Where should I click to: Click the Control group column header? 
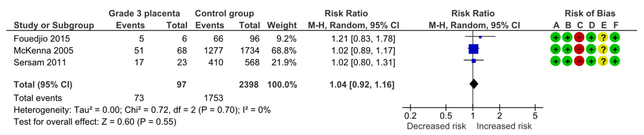tap(224, 13)
